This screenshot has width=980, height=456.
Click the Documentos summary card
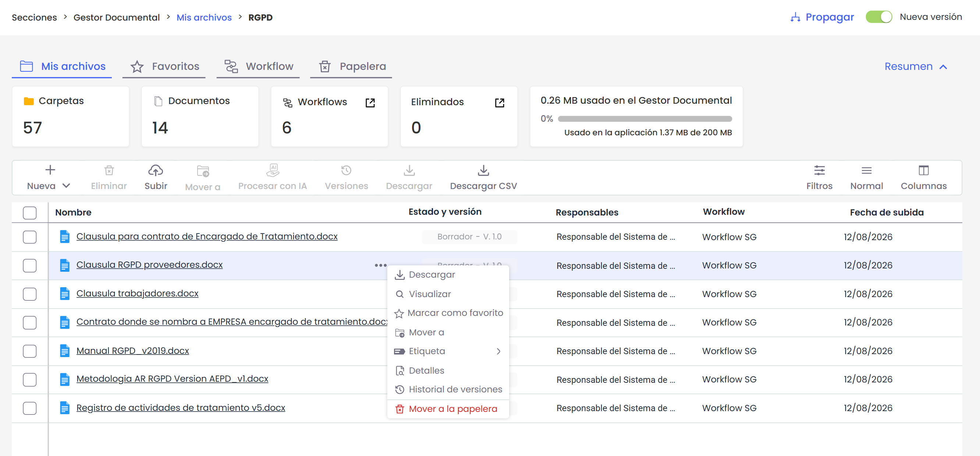(x=200, y=116)
